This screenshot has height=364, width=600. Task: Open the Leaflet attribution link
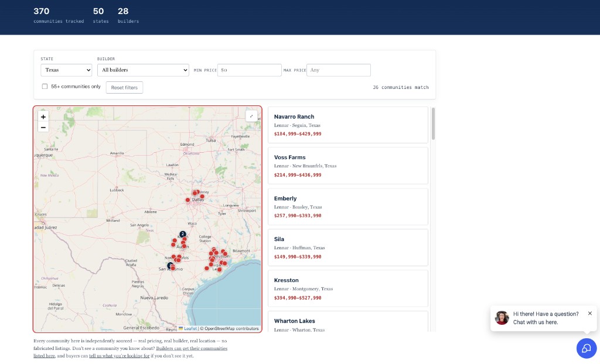(190, 328)
